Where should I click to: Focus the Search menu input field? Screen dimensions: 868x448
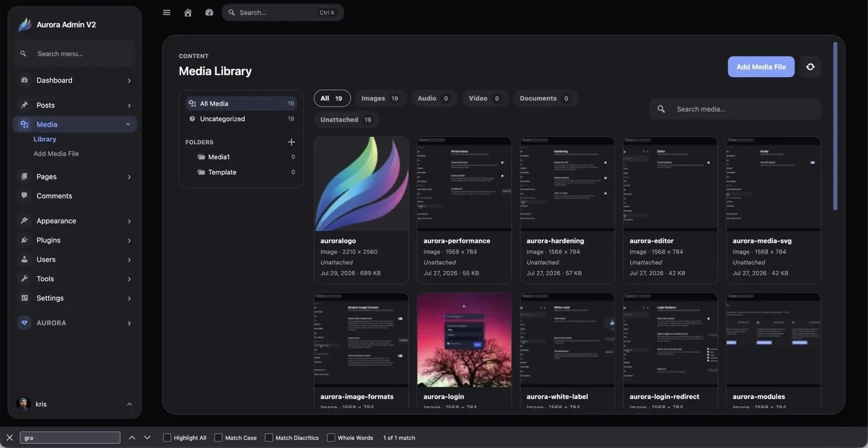[75, 54]
